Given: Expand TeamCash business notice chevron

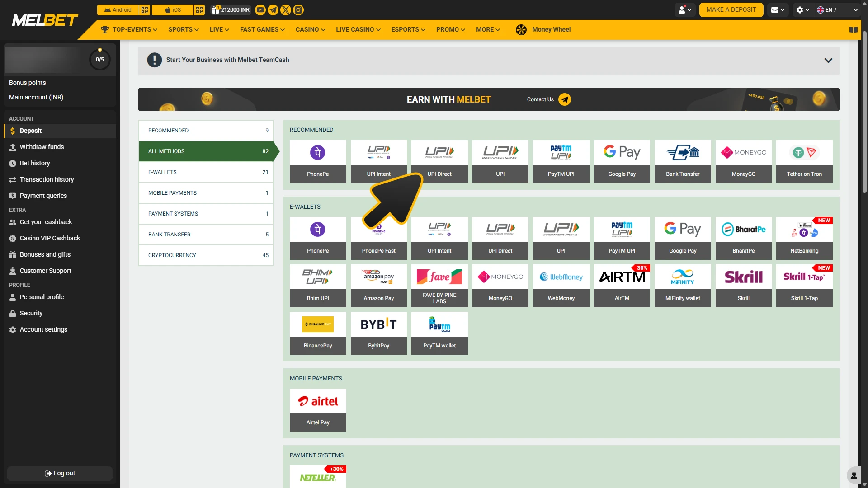Looking at the screenshot, I should [828, 61].
